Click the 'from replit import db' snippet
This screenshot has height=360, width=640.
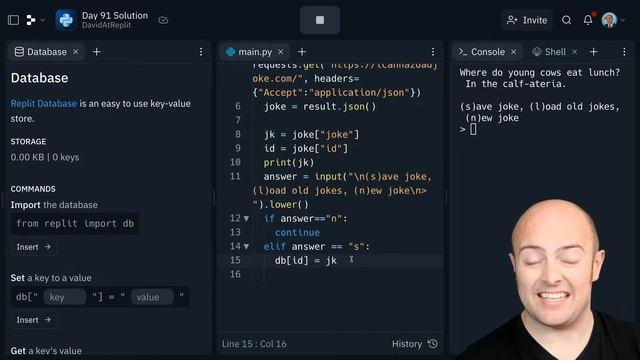(x=75, y=224)
